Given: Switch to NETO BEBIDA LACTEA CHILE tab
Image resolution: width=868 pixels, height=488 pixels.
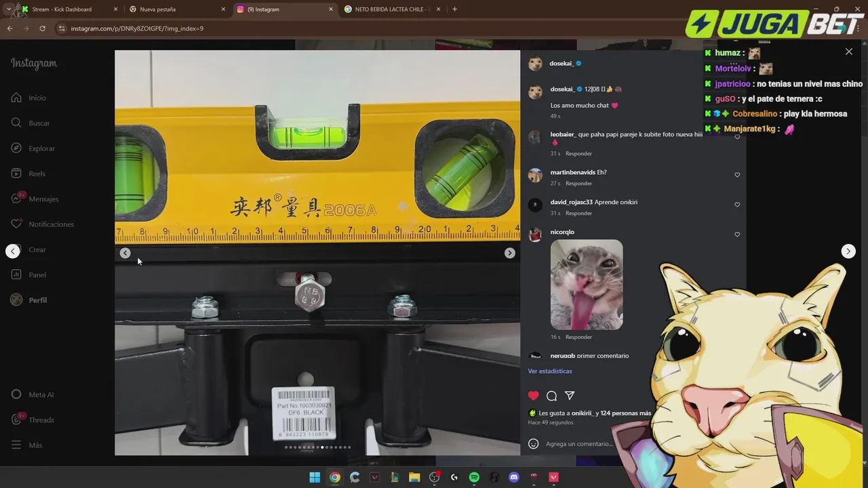Looking at the screenshot, I should (391, 9).
